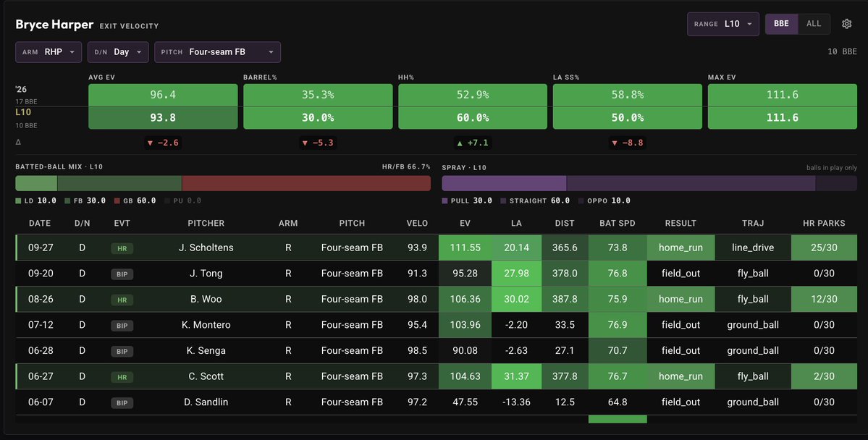Click the 378.0 distance cell
This screenshot has width=868, height=440.
tap(565, 274)
